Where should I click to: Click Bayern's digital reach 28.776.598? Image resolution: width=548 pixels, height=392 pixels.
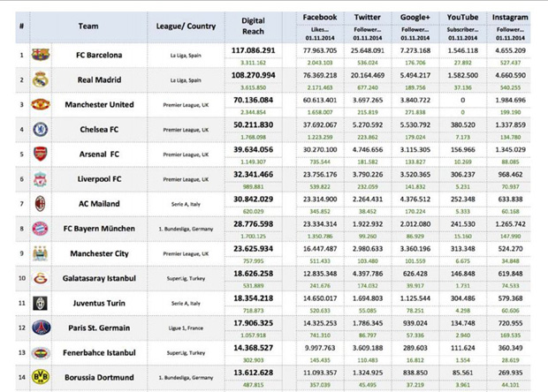(254, 224)
